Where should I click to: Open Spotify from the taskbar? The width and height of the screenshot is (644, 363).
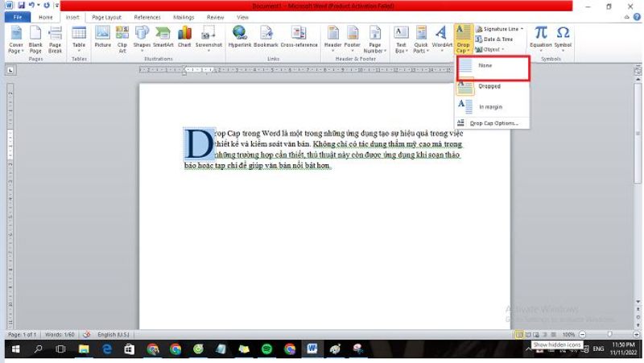point(267,349)
